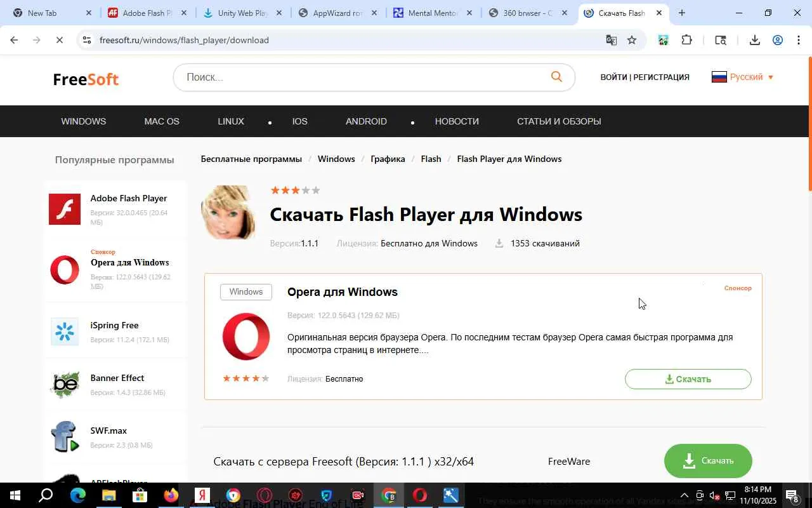Screen dimensions: 812x508
Task: Go to the Flash breadcrumb link
Action: [x=431, y=159]
